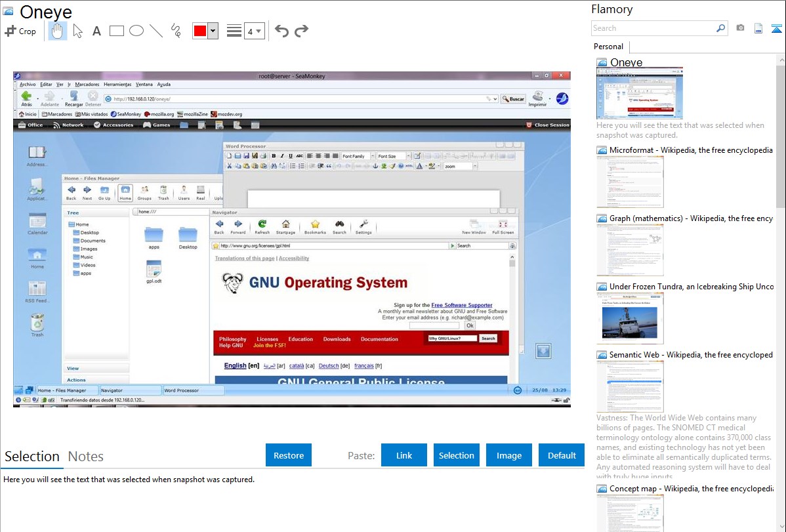786x532 pixels.
Task: Select the Crop tool
Action: pos(20,31)
